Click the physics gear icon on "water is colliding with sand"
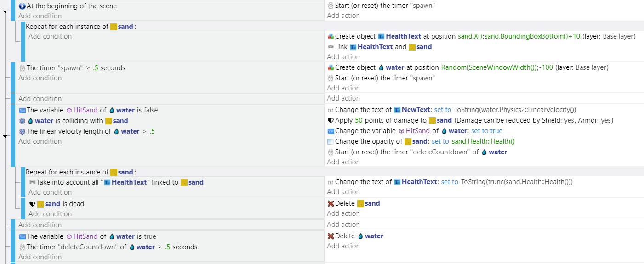 click(22, 121)
